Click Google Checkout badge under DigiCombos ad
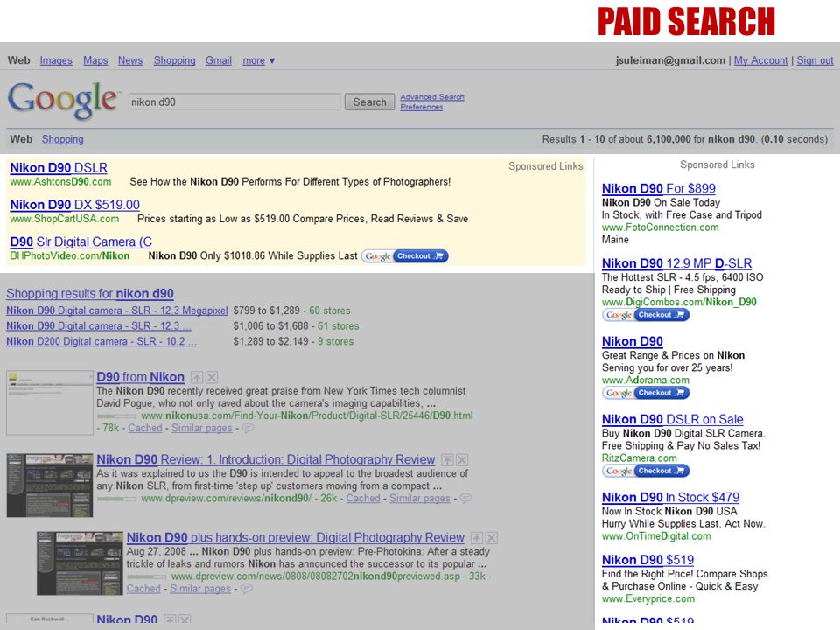 [x=646, y=315]
